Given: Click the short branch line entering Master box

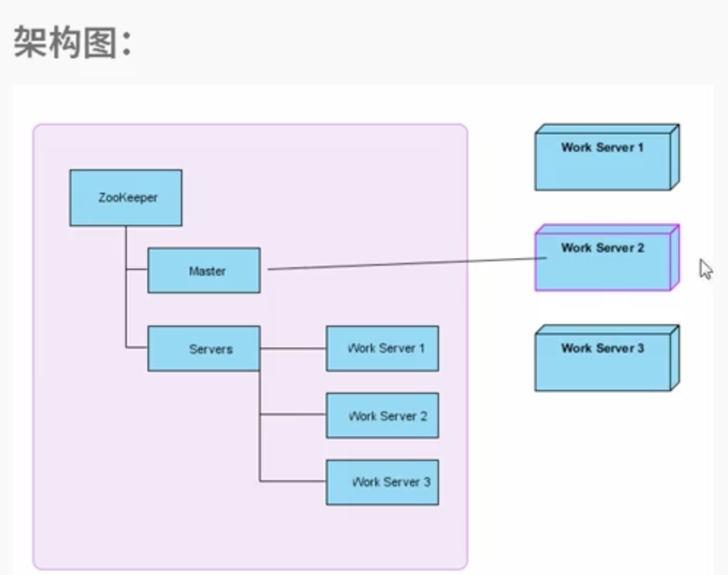Looking at the screenshot, I should [136, 270].
